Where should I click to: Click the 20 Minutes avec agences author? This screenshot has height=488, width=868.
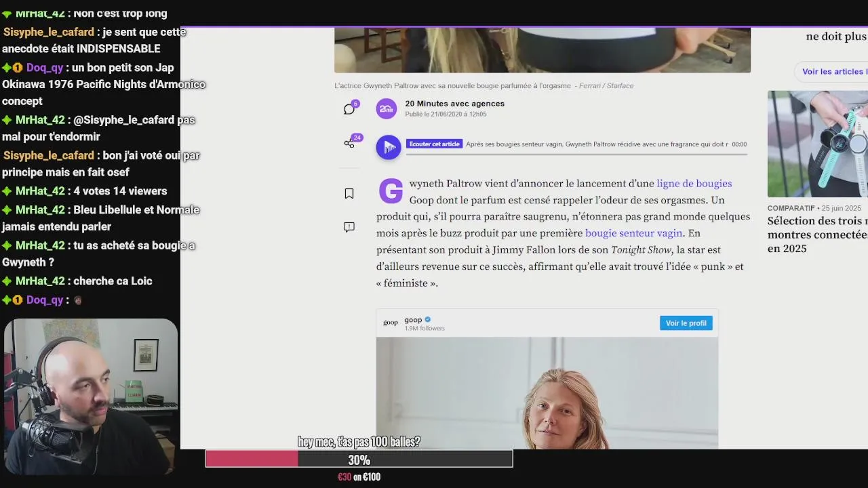tap(454, 104)
